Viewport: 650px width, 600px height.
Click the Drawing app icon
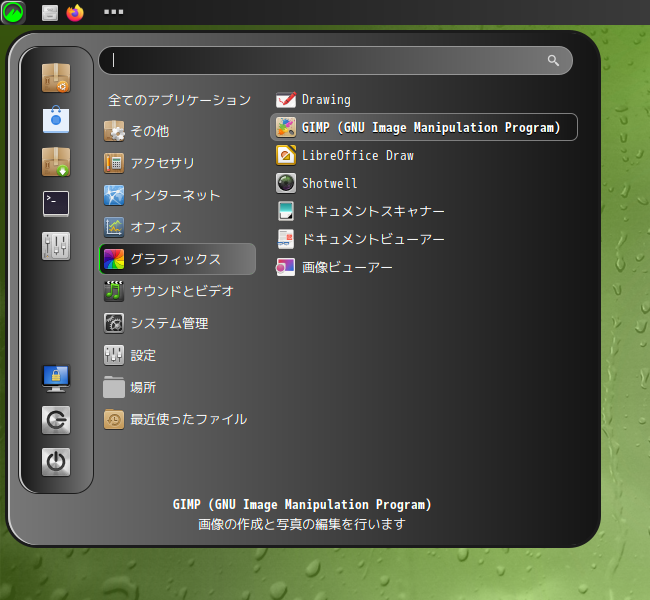click(286, 100)
